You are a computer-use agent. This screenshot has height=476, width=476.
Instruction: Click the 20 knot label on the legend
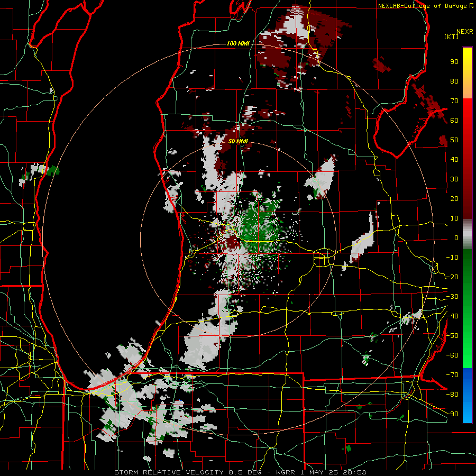coord(454,198)
